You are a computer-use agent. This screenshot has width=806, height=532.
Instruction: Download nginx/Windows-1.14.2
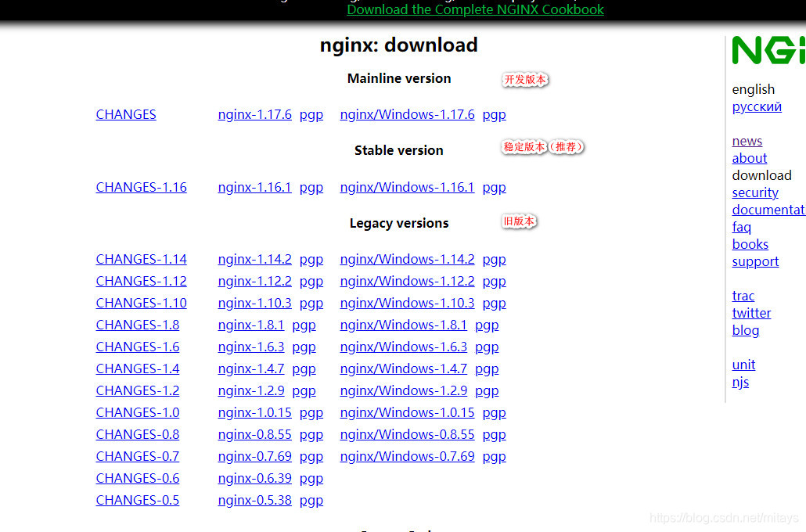407,259
